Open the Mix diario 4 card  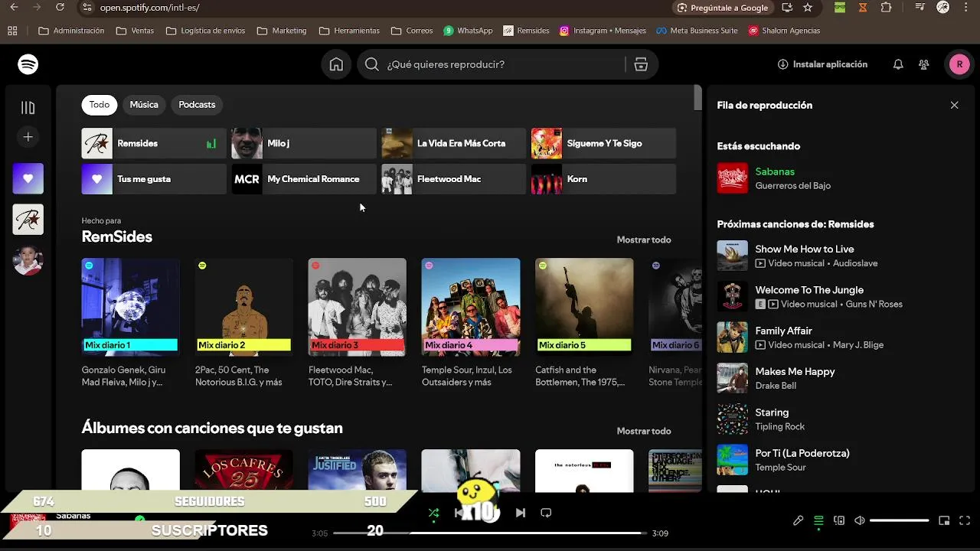pyautogui.click(x=471, y=321)
